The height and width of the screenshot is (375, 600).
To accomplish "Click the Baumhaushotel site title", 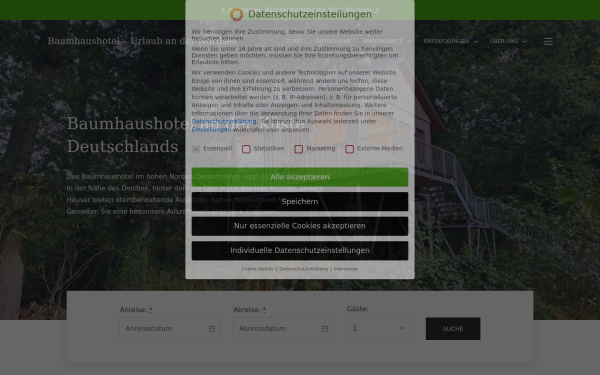I will [142, 41].
